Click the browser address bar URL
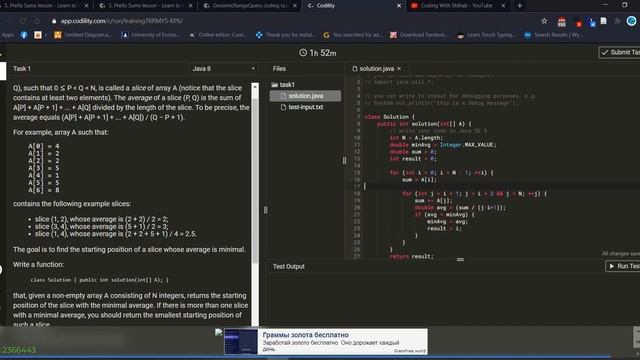Screen dimensions: 640x360 point(122,21)
